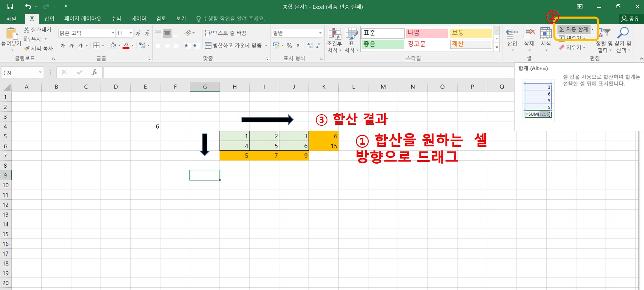Switch to the Insert (삽입) tab

49,19
